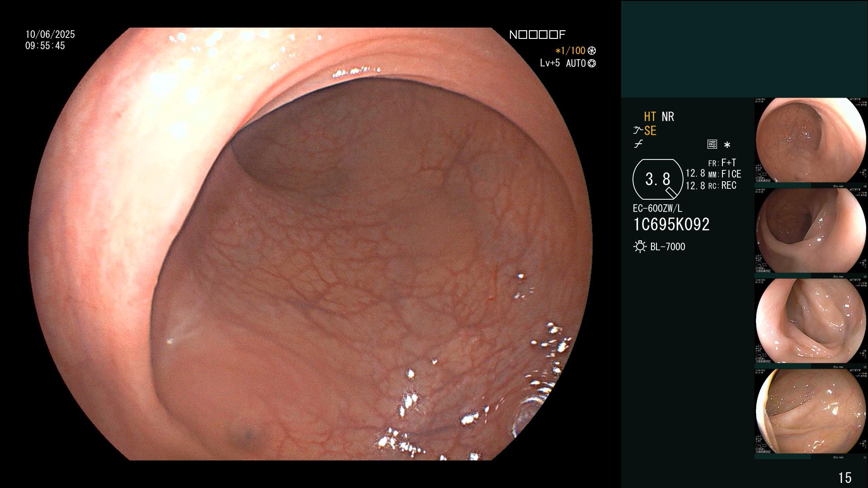868x488 pixels.
Task: Click the iris mode icon beside AUTO
Action: click(x=592, y=63)
